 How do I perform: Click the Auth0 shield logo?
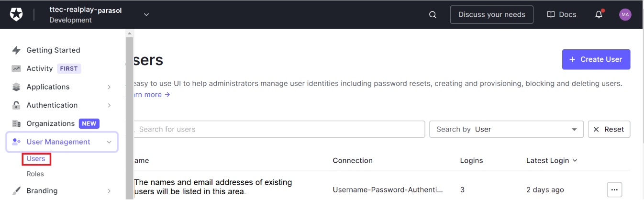pos(16,14)
